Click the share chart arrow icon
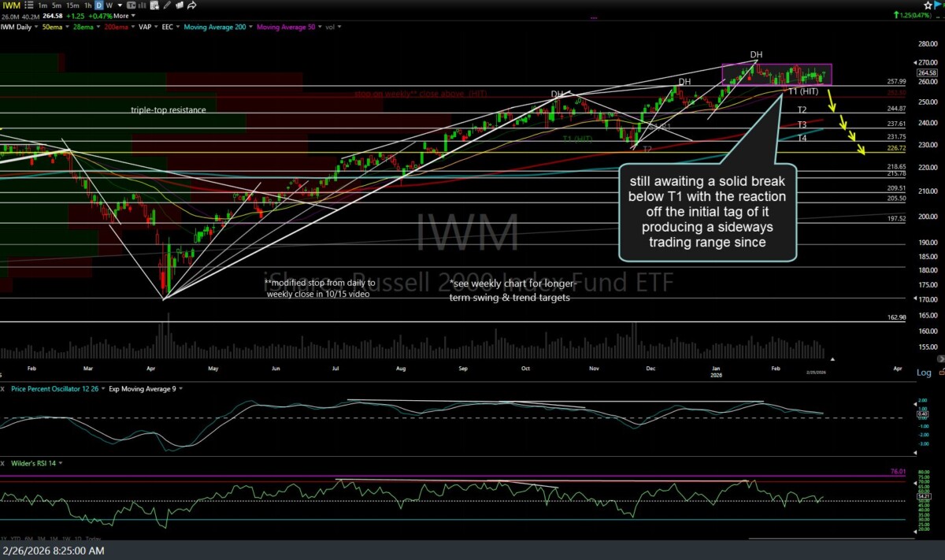 (191, 5)
